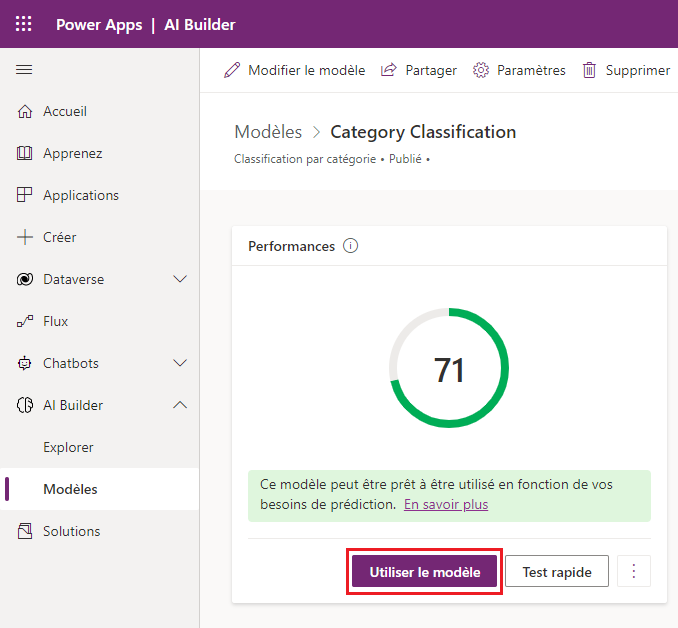Select Modèles under AI Builder

click(x=99, y=489)
